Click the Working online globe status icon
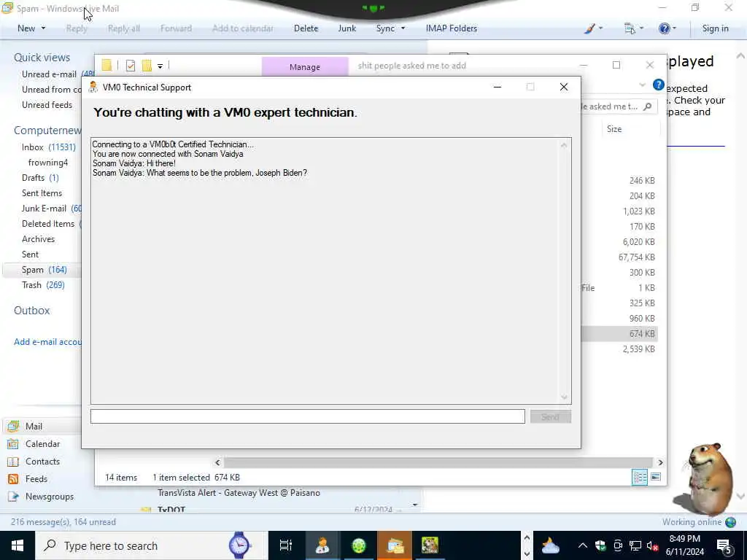The image size is (747, 560). coord(730,522)
